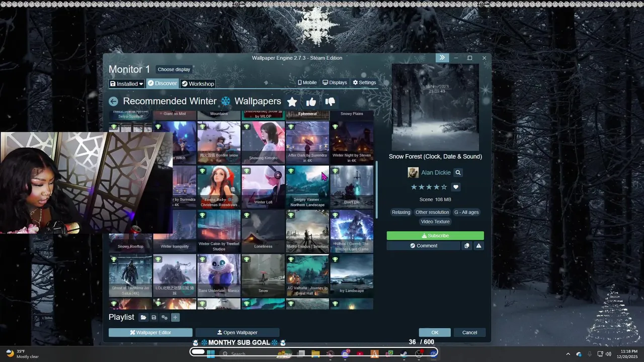Select Winter Cabin by Treefort Studios
The height and width of the screenshot is (362, 644).
[219, 231]
